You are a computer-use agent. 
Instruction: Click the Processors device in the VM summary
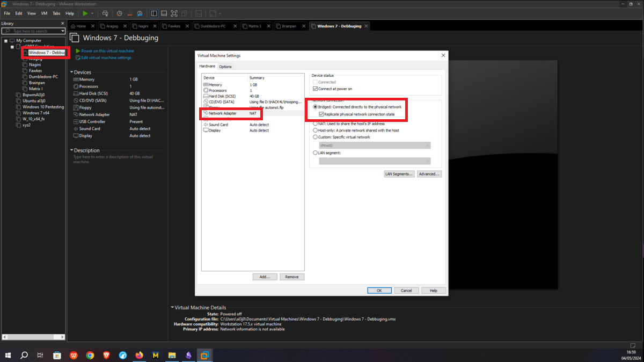tap(89, 86)
